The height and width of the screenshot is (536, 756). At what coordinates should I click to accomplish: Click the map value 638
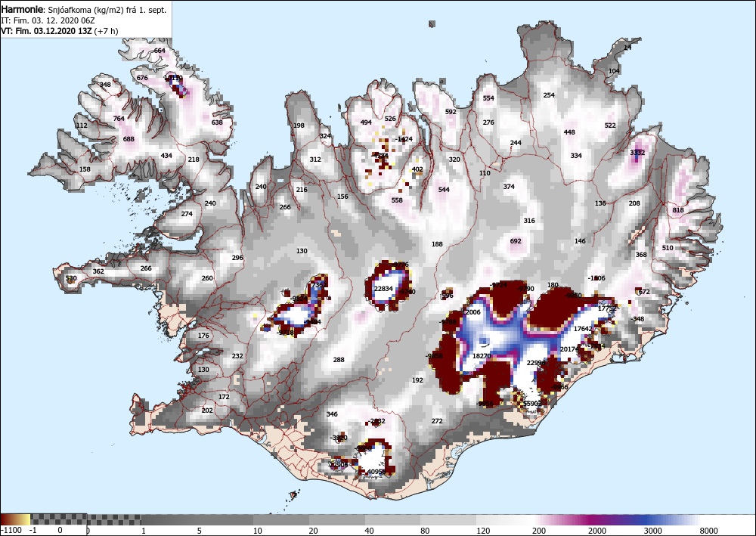(x=217, y=122)
